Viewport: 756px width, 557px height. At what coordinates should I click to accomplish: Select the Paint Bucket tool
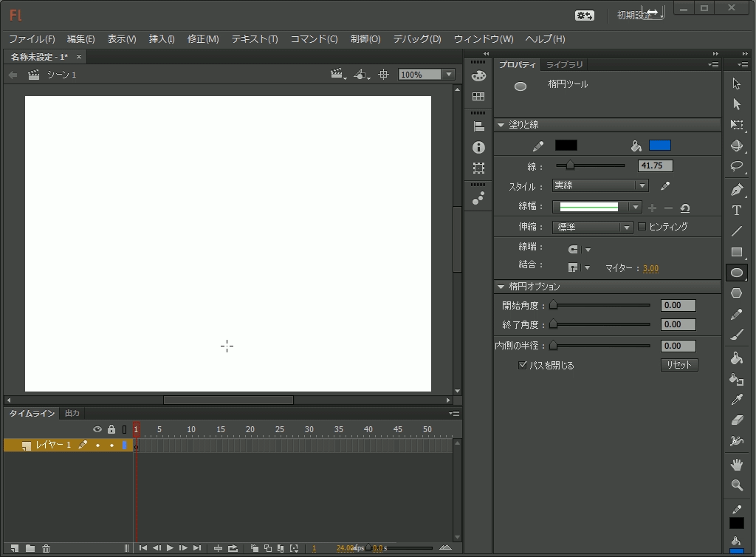pyautogui.click(x=736, y=358)
